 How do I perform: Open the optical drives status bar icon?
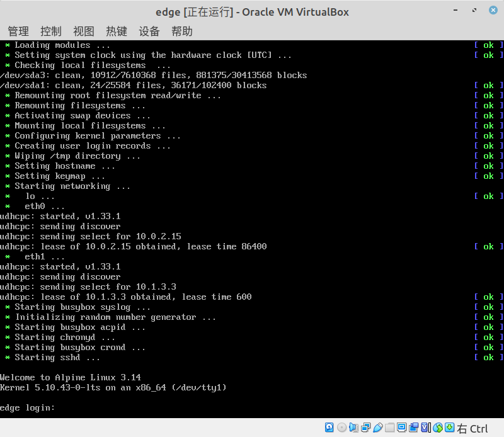click(x=341, y=427)
